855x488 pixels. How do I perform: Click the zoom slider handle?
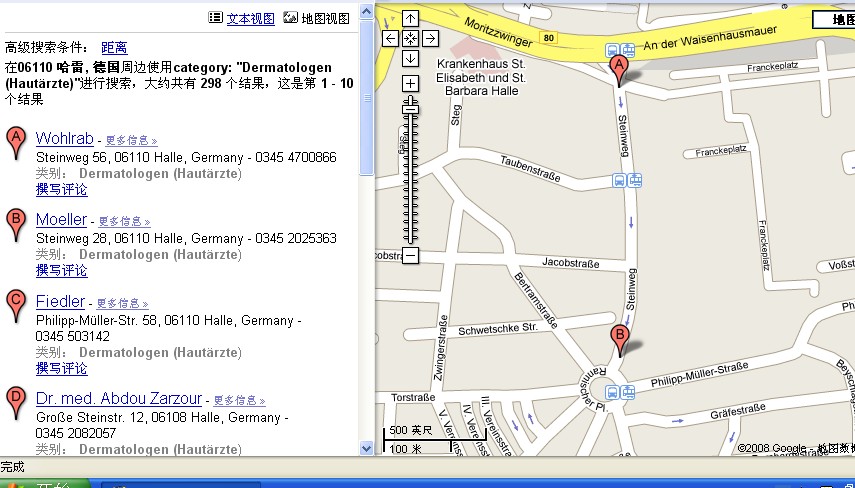pos(411,109)
